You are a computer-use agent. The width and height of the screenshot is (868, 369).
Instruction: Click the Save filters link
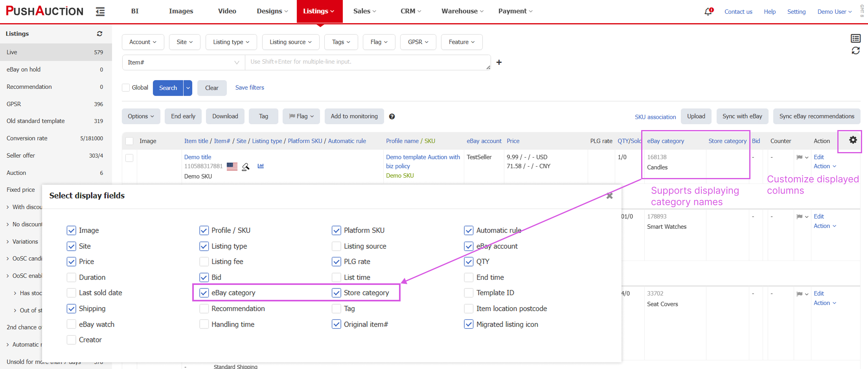click(250, 88)
